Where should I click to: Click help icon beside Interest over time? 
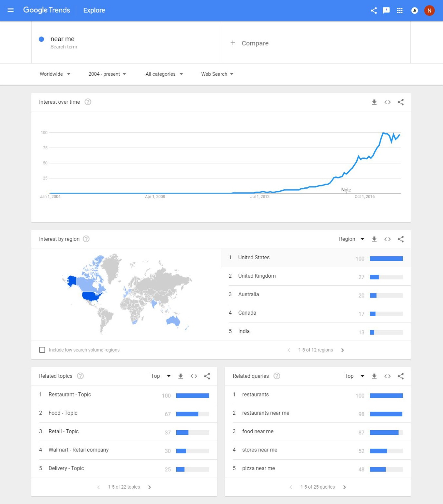pos(88,102)
